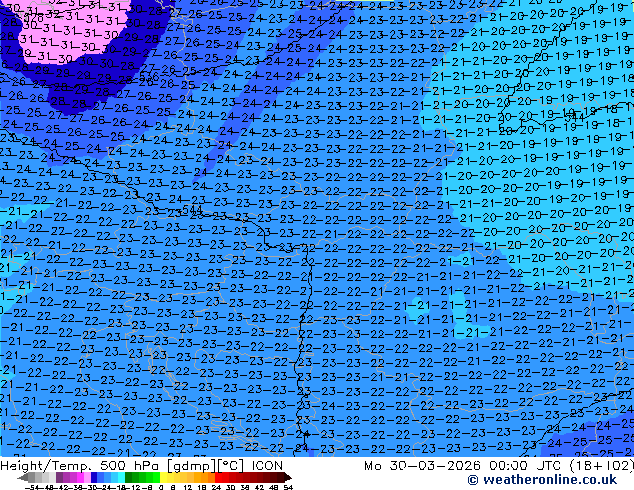The image size is (634, 490).
Task: Click the map title 'Height/Temp. 500 hPa'
Action: [x=81, y=466]
